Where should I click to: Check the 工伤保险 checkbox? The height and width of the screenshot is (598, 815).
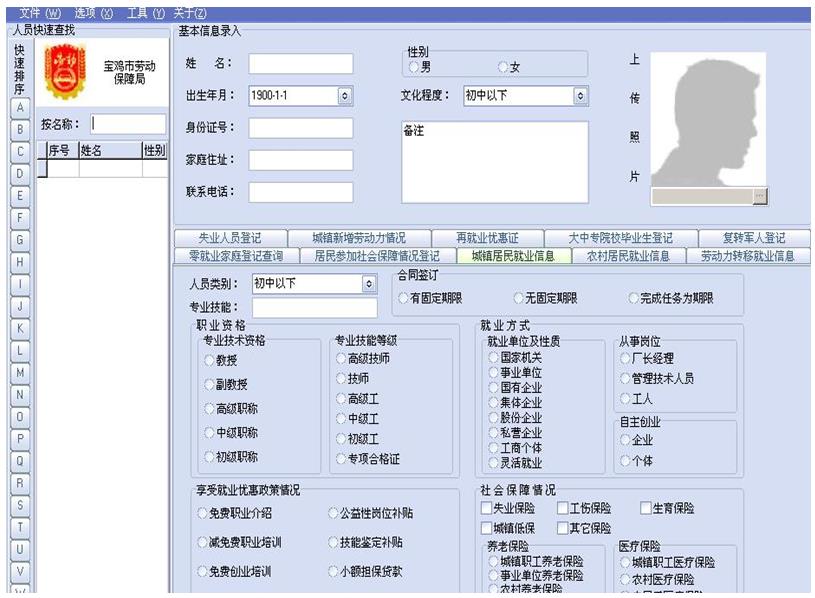coord(562,508)
